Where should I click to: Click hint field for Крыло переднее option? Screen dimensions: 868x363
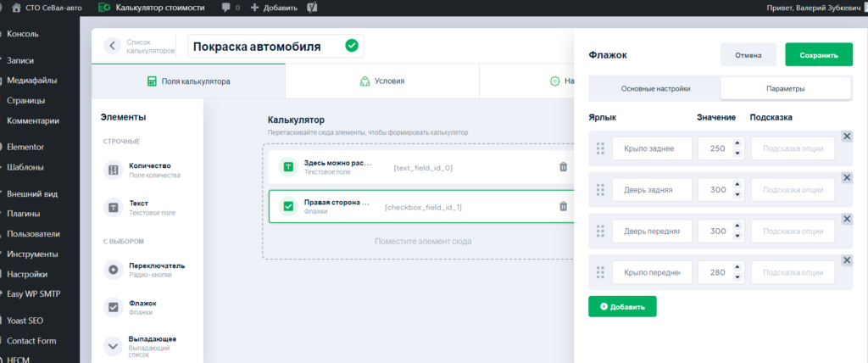(x=793, y=272)
